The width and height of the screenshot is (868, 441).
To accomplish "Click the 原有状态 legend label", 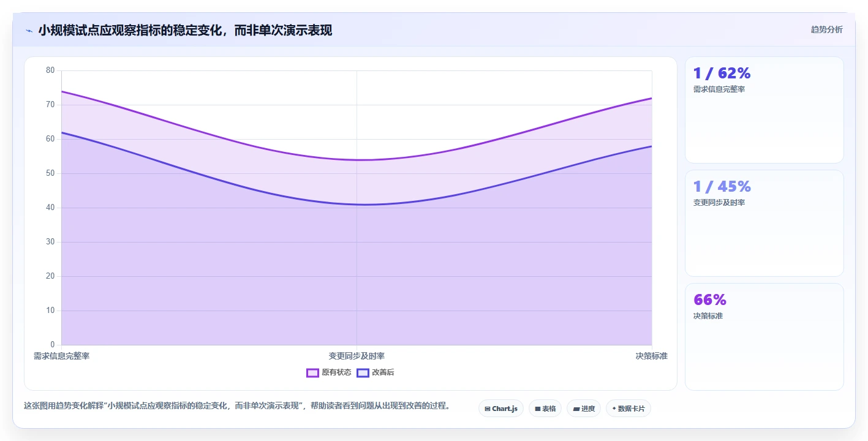I will click(x=336, y=372).
